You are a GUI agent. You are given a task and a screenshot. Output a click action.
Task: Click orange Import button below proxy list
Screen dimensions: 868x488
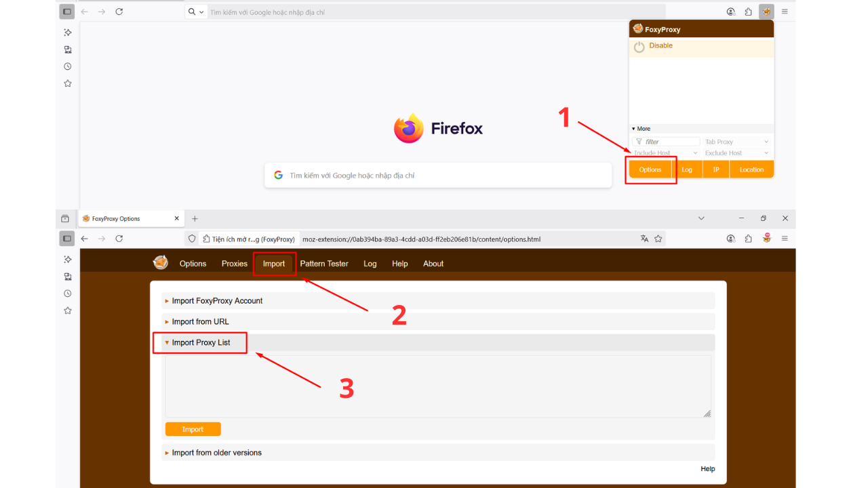pos(193,429)
